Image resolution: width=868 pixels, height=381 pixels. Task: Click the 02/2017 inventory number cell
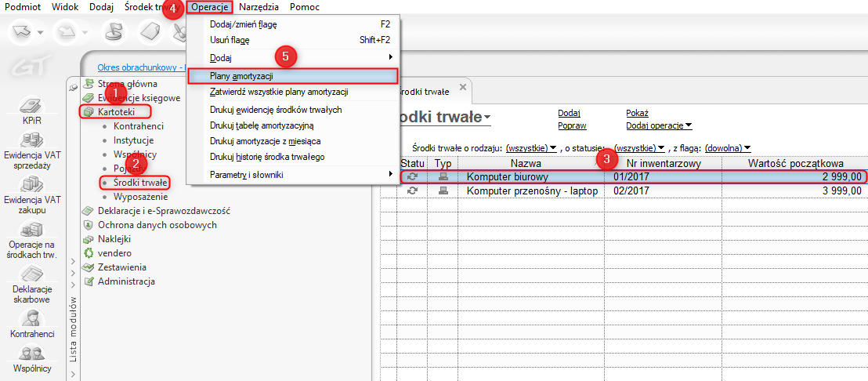coord(664,190)
